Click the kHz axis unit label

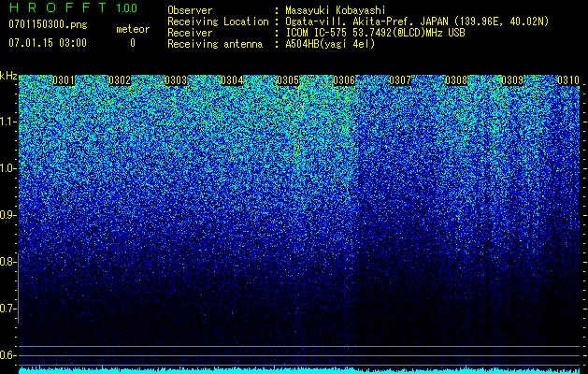click(x=8, y=76)
